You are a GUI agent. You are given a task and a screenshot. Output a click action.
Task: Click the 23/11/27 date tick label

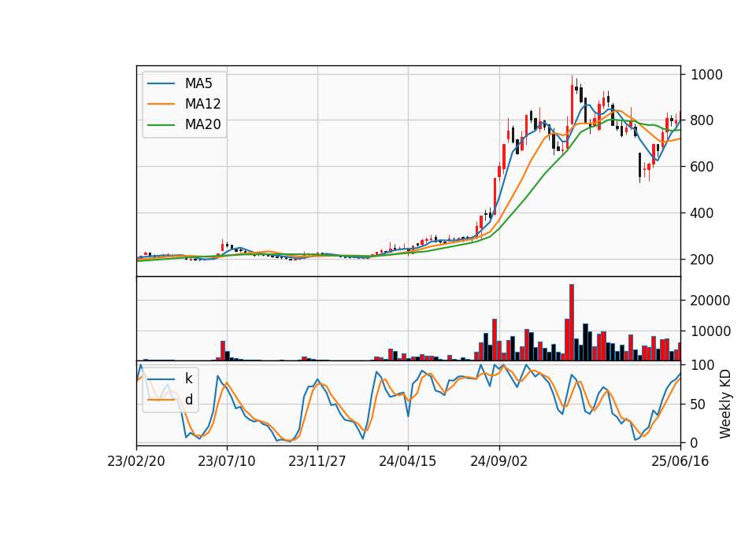pos(317,461)
